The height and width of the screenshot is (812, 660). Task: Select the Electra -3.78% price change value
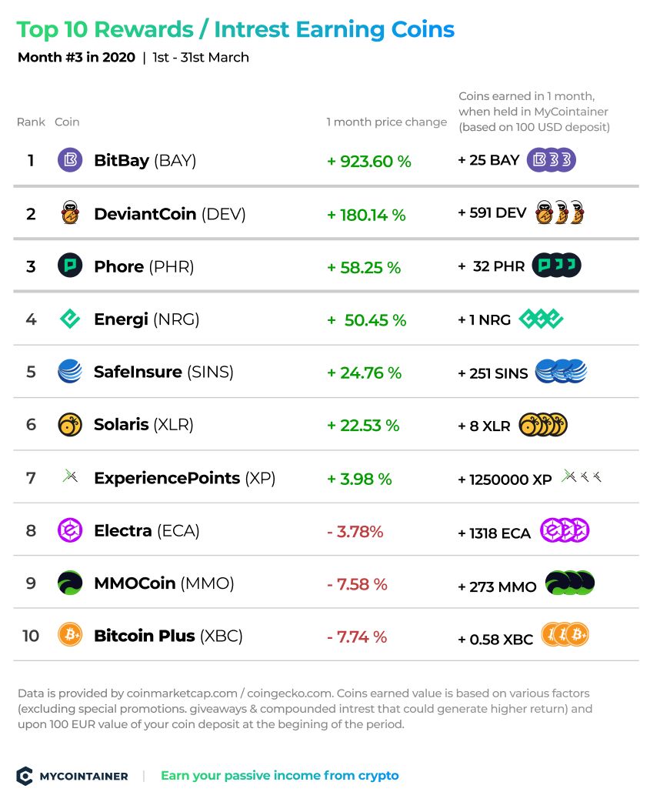coord(355,532)
